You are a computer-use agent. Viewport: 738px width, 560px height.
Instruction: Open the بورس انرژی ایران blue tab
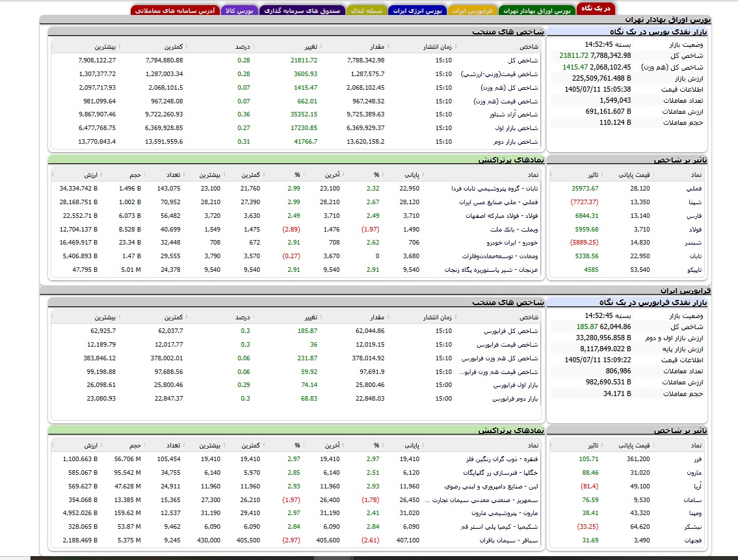[417, 10]
